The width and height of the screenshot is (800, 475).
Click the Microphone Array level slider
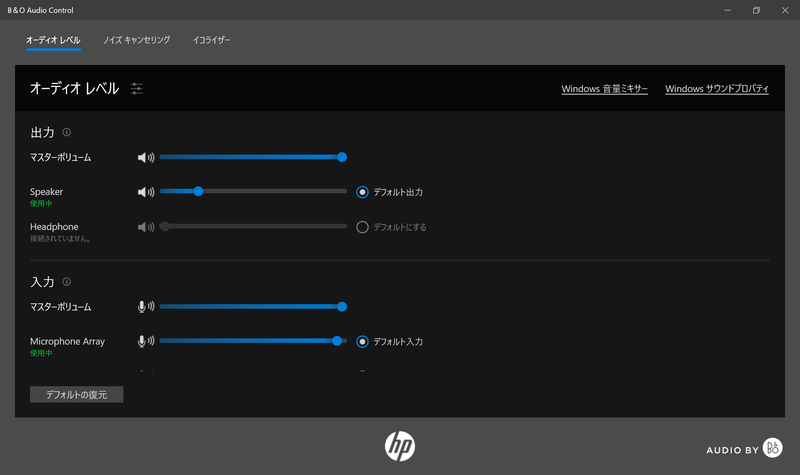click(250, 341)
